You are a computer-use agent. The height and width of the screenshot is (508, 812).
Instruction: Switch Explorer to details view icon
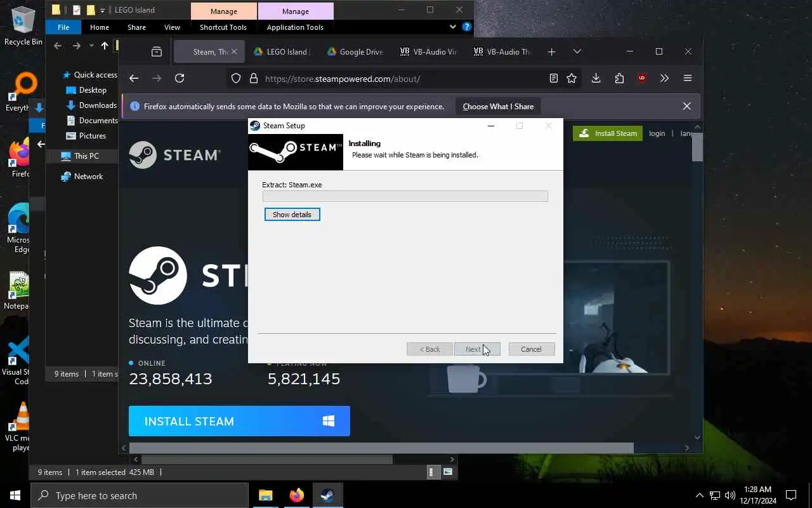coord(432,472)
